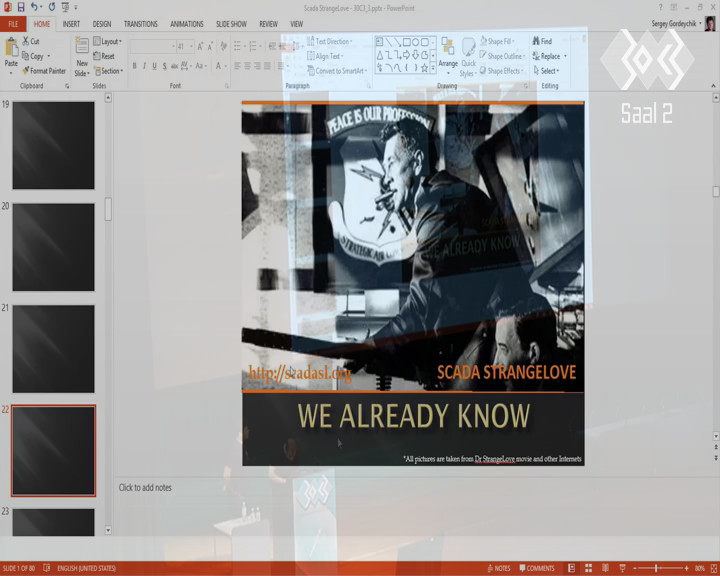Expand the Align Text menu
The width and height of the screenshot is (720, 576).
click(x=325, y=56)
